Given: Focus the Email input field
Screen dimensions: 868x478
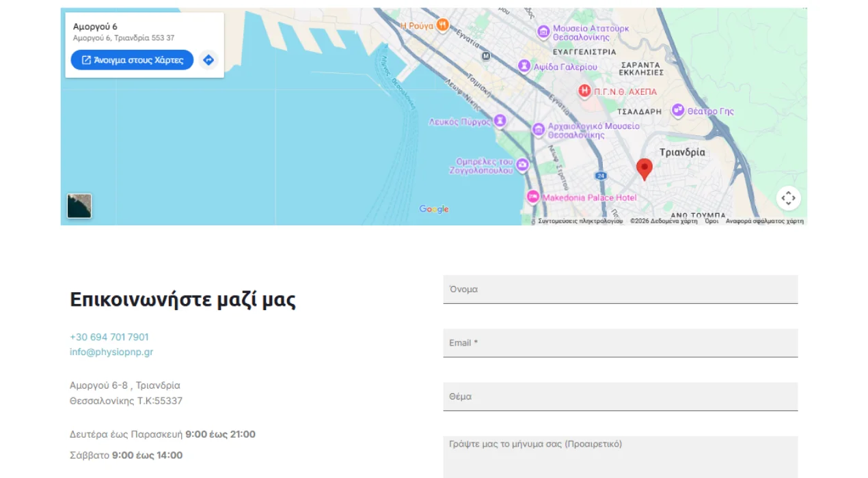Looking at the screenshot, I should coord(621,343).
